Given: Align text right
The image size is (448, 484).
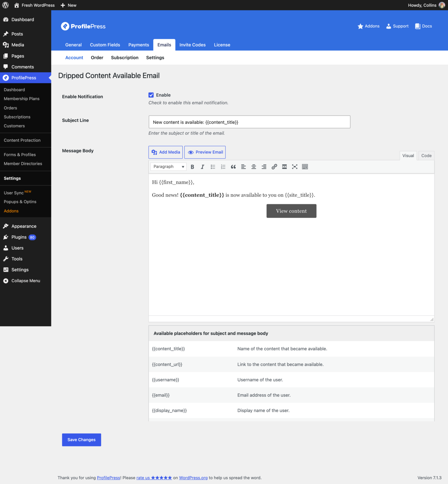Looking at the screenshot, I should (x=264, y=167).
